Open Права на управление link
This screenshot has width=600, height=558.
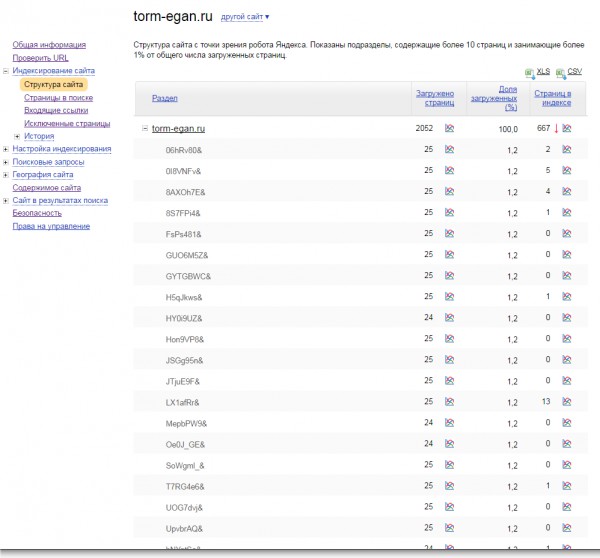click(51, 226)
